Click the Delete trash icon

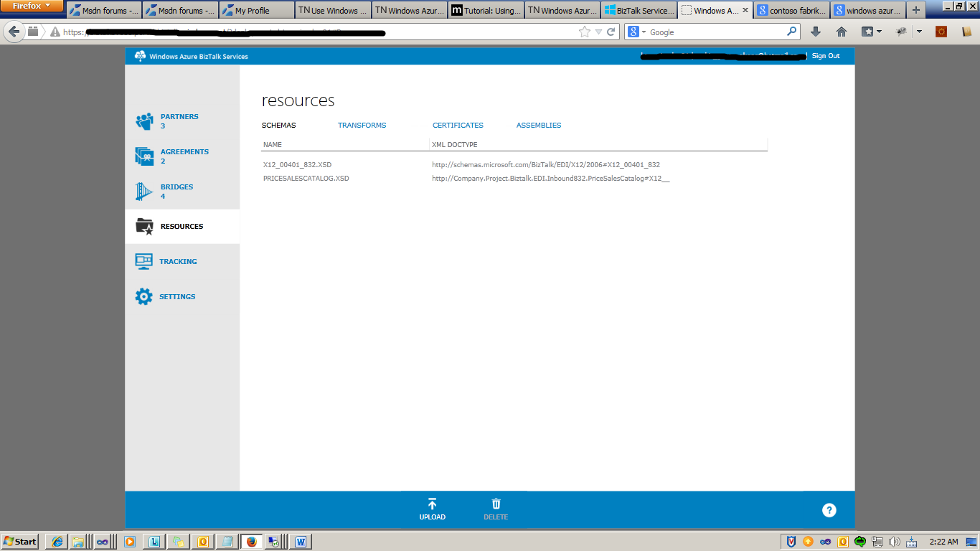[x=496, y=504]
